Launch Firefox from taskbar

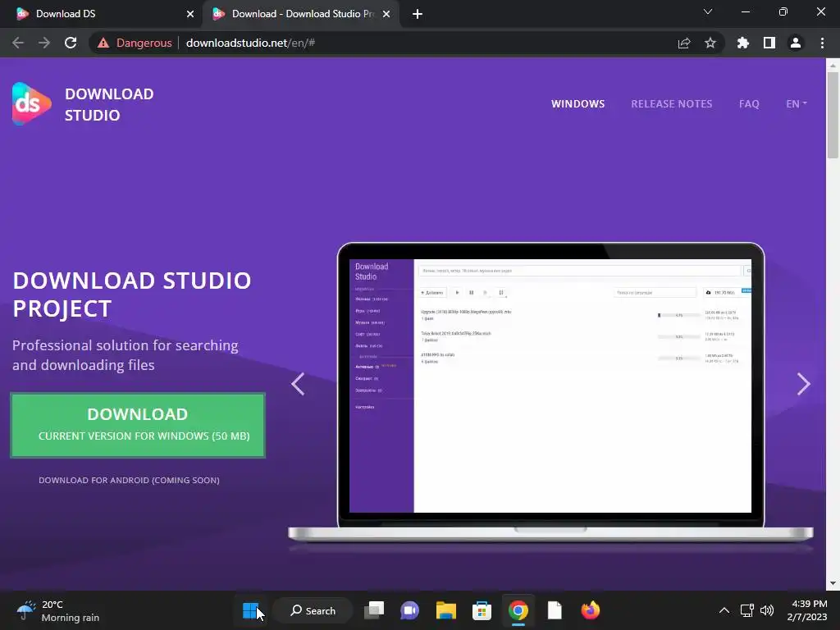(x=591, y=610)
